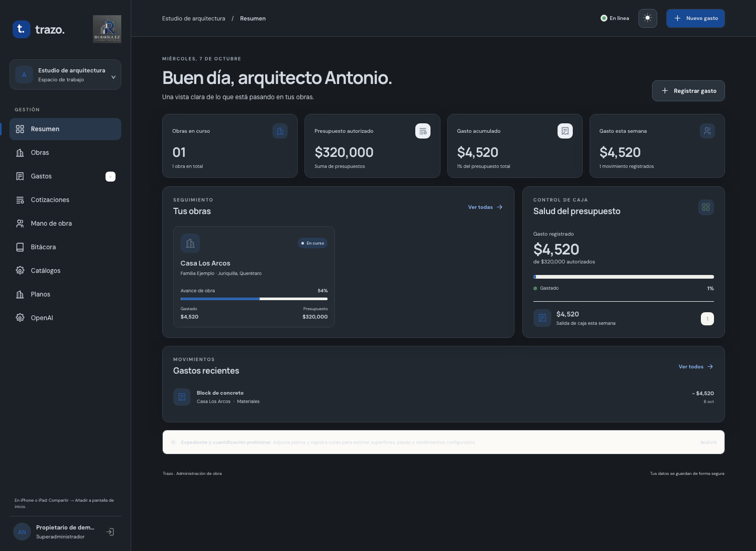Open the Rodríguez studio logo thumbnail

[107, 29]
